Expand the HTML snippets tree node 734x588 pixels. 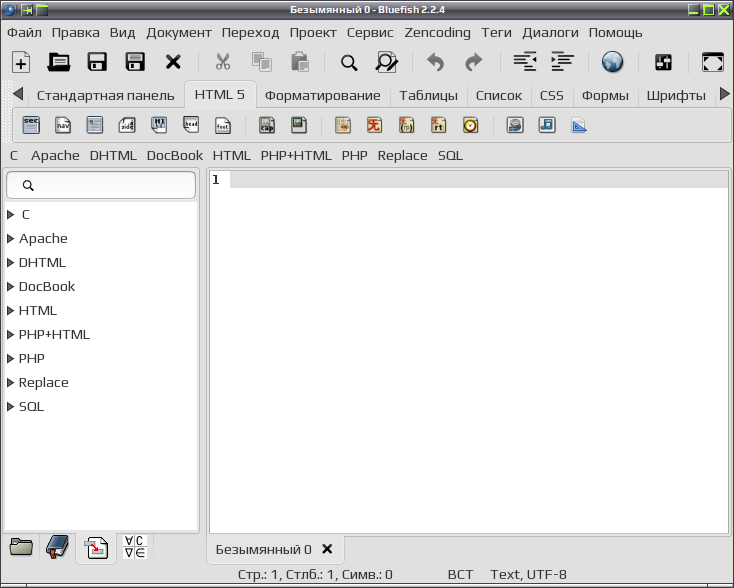[x=10, y=310]
